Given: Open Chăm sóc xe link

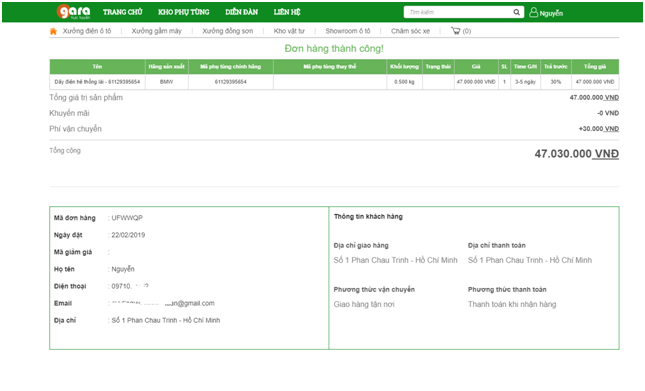Looking at the screenshot, I should [x=410, y=31].
